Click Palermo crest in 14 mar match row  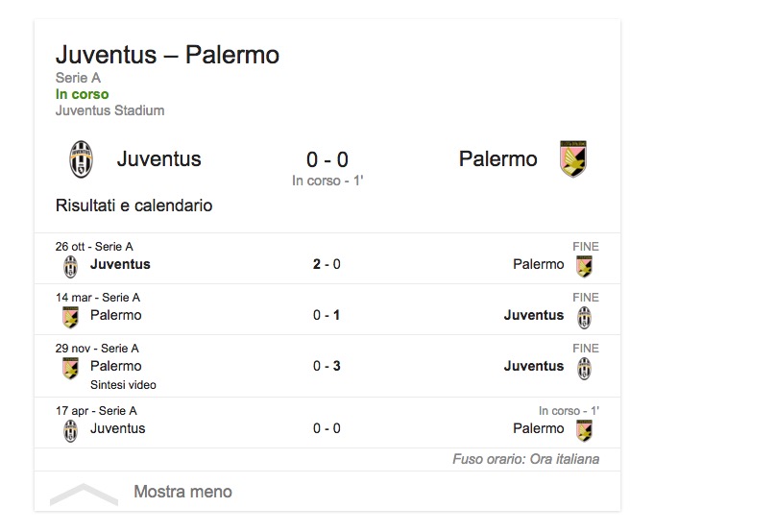(70, 317)
